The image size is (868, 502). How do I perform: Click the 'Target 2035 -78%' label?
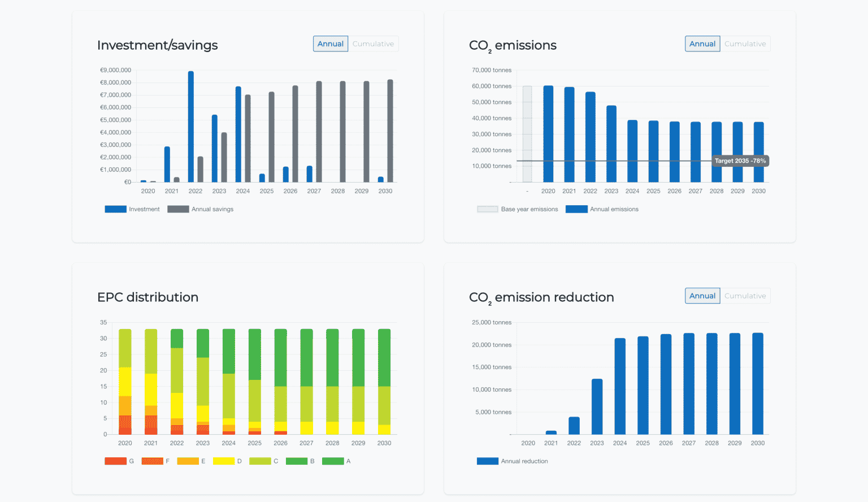[x=740, y=161]
